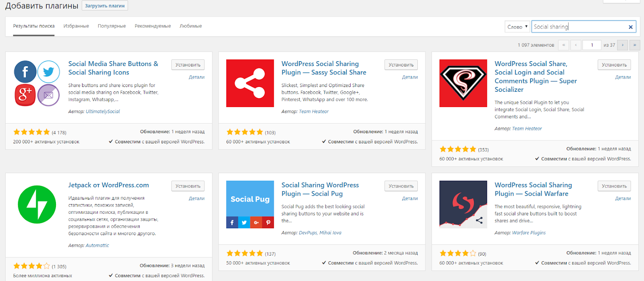Viewport: 644px width, 281px height.
Task: Open Детали link for Social Pug
Action: point(410,198)
